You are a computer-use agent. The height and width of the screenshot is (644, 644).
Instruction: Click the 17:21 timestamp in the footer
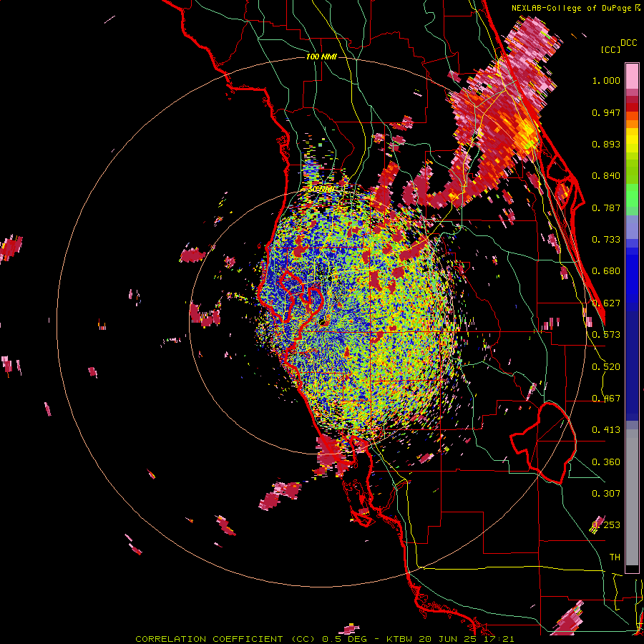(499, 639)
